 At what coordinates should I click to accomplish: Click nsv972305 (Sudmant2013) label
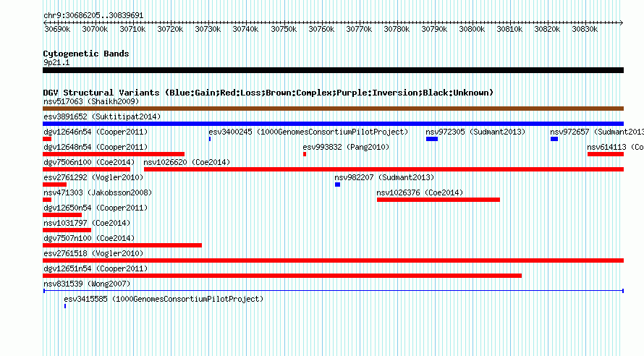pos(475,132)
